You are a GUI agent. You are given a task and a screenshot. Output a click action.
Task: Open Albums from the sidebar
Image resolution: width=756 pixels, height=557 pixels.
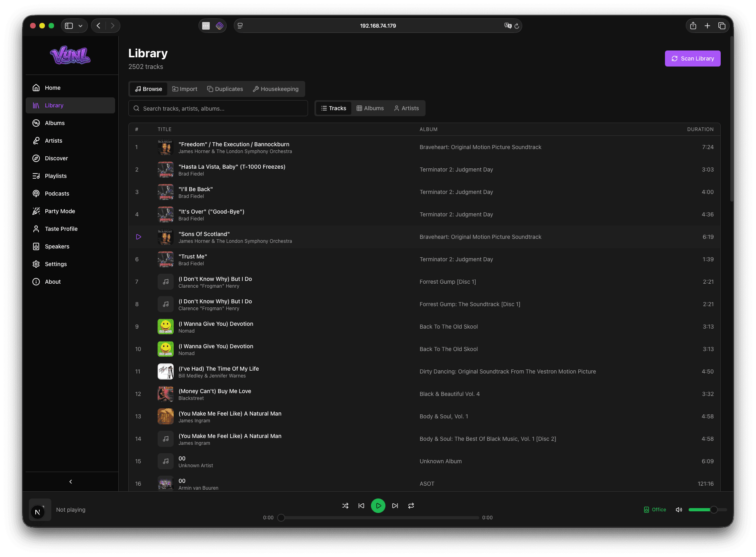(x=70, y=123)
